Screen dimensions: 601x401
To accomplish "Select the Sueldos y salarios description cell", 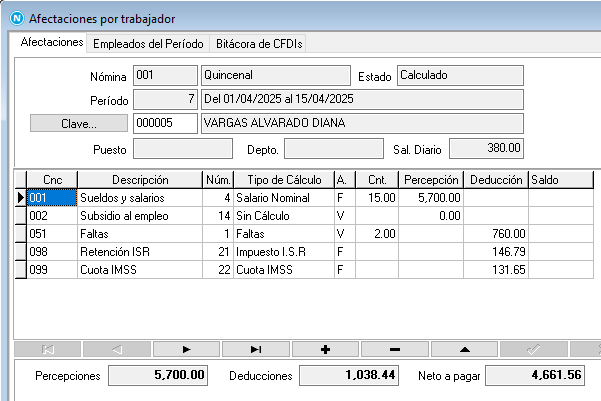I will [140, 198].
